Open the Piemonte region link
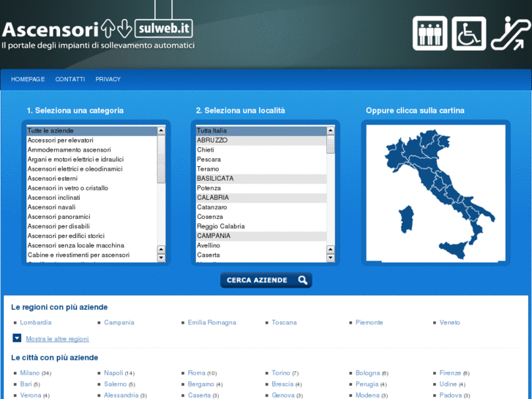 coord(369,322)
